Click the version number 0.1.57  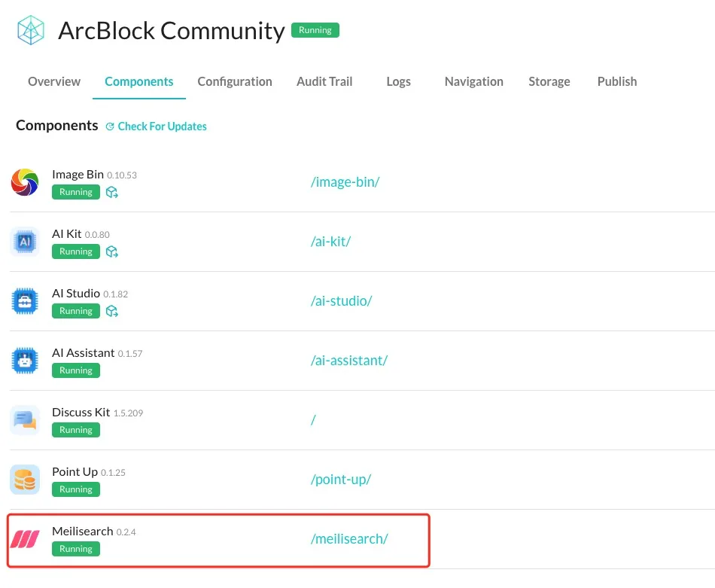(x=130, y=354)
